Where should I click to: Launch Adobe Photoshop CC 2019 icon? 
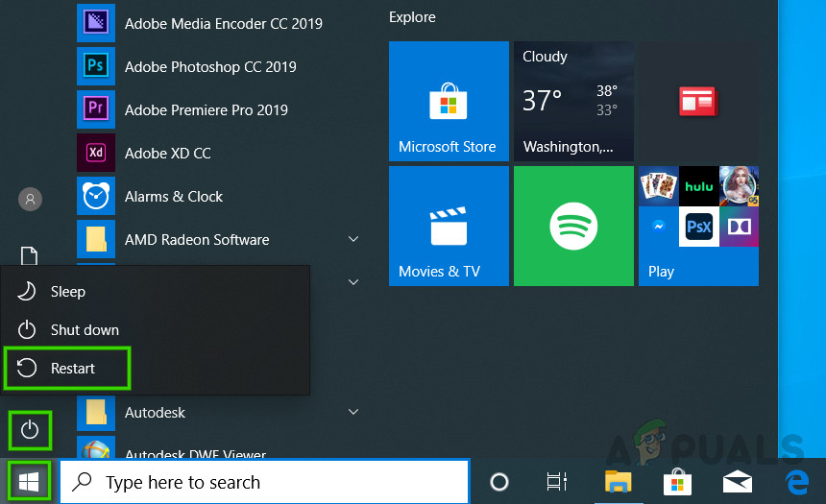coord(96,66)
